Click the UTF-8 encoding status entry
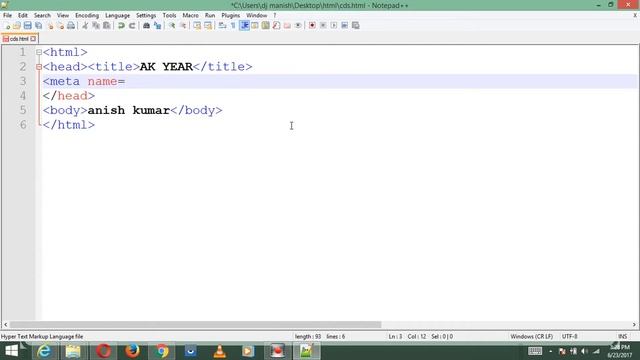 pyautogui.click(x=569, y=337)
